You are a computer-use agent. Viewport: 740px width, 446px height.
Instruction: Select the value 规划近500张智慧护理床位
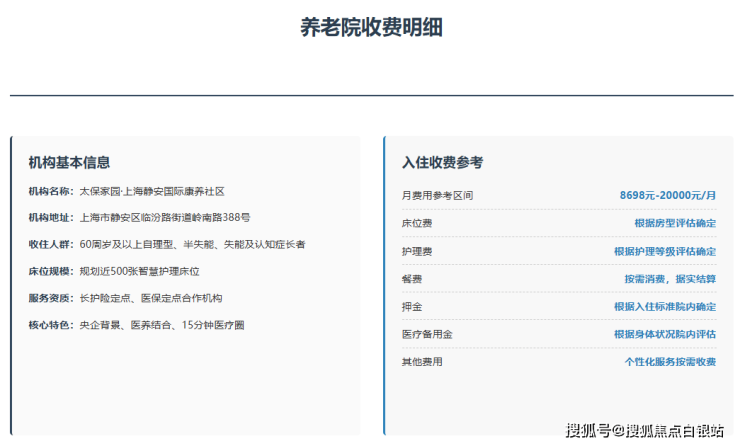[x=139, y=271]
